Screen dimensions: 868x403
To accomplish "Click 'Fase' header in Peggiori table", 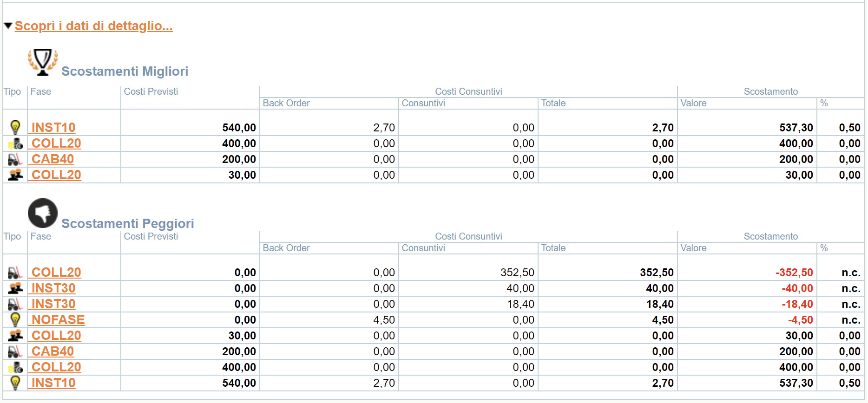I will 41,236.
